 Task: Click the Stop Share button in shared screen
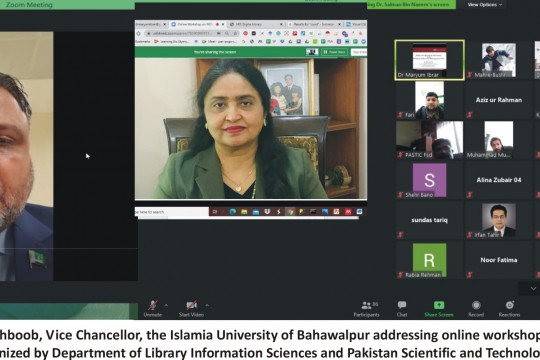tap(359, 52)
